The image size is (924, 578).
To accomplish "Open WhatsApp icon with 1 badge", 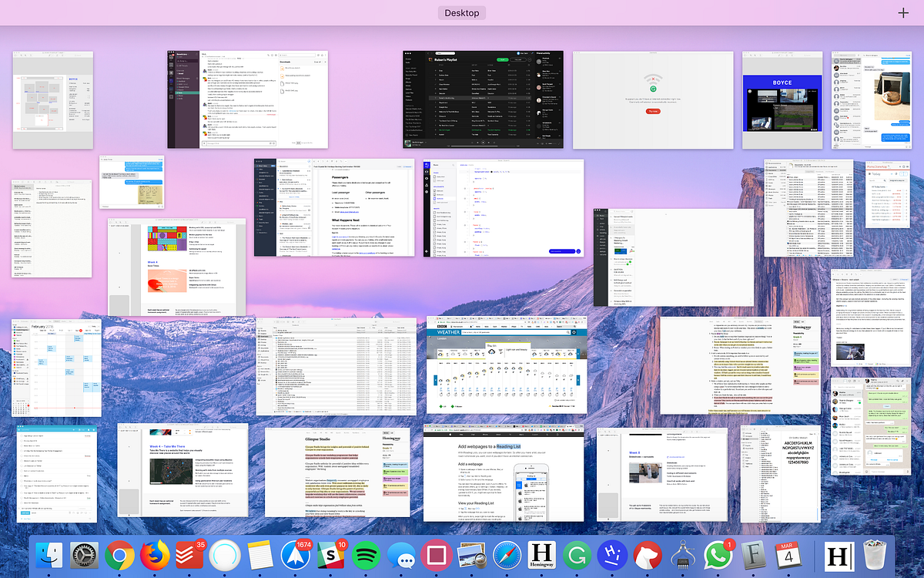I will (719, 556).
